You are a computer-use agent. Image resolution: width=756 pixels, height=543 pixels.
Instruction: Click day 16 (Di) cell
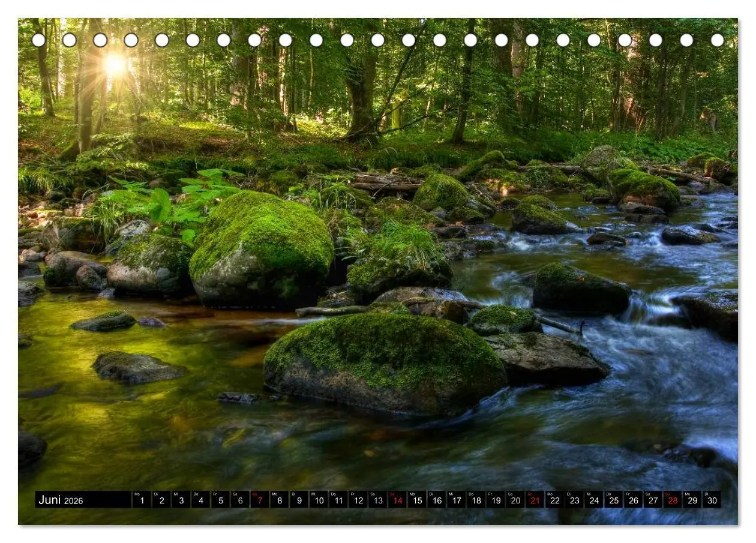pos(437,499)
